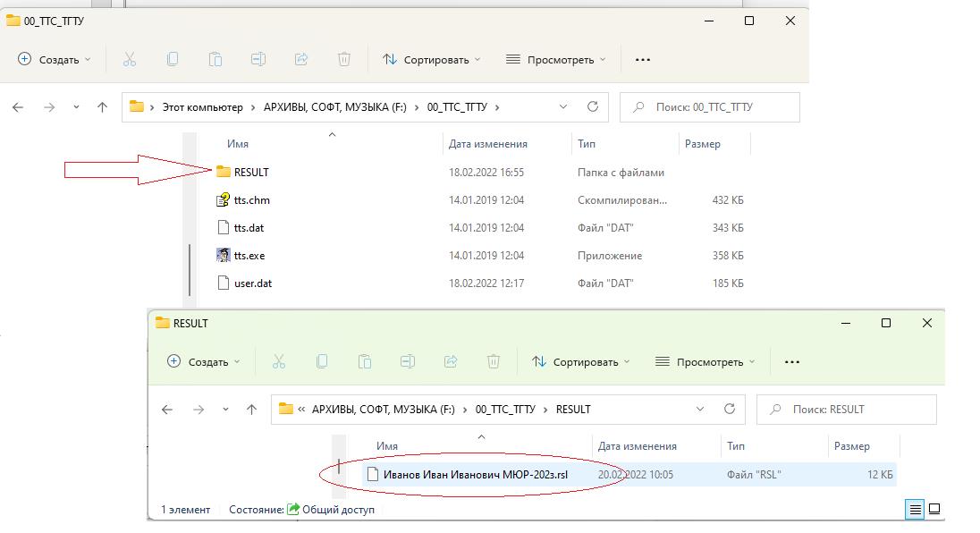Click 00_ТТС_ТГТУ breadcrumb in the 00_ТТС_ТГТУ window
Image resolution: width=980 pixels, height=533 pixels.
[x=457, y=107]
